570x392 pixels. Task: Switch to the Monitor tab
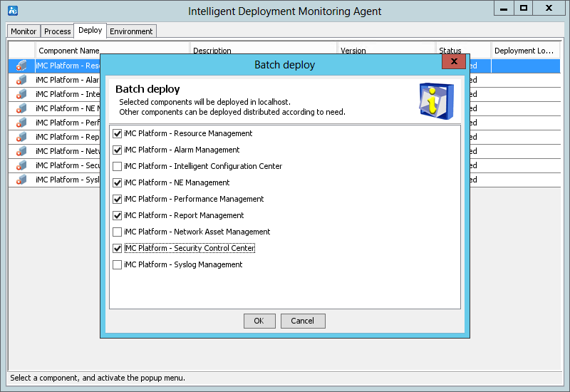pyautogui.click(x=24, y=31)
